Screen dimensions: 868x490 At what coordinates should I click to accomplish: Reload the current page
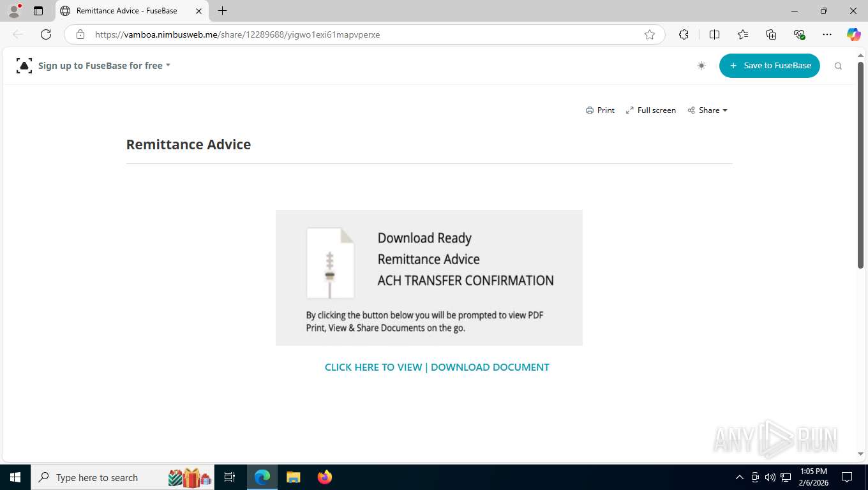point(46,34)
